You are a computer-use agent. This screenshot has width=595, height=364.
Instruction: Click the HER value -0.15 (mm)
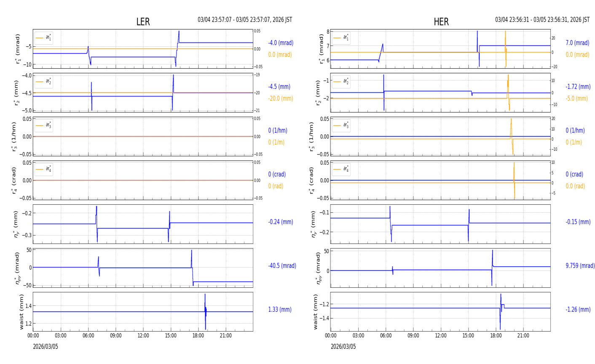pos(578,222)
